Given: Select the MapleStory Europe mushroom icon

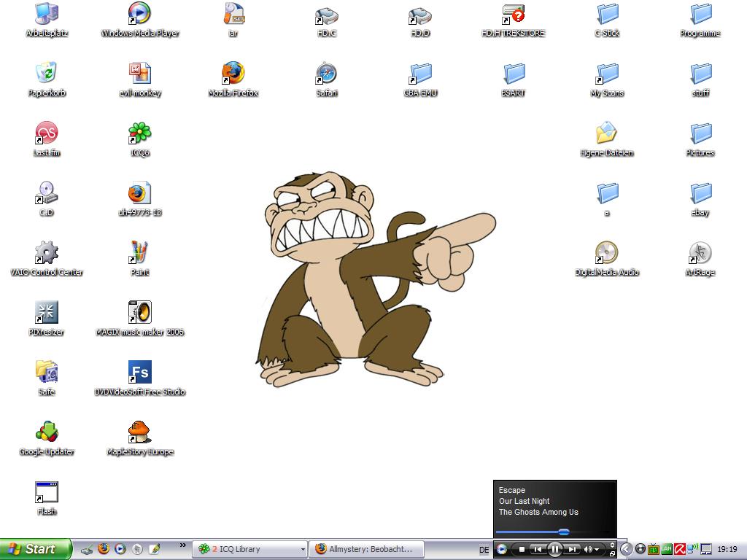Looking at the screenshot, I should point(139,439).
